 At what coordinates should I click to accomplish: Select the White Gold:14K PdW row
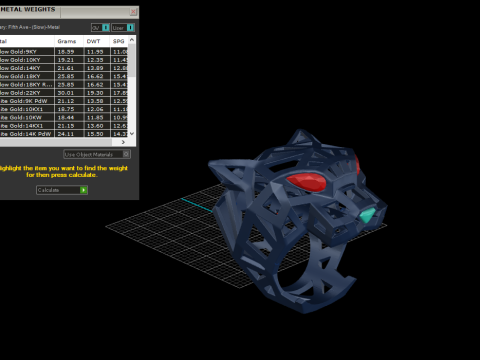click(64, 134)
